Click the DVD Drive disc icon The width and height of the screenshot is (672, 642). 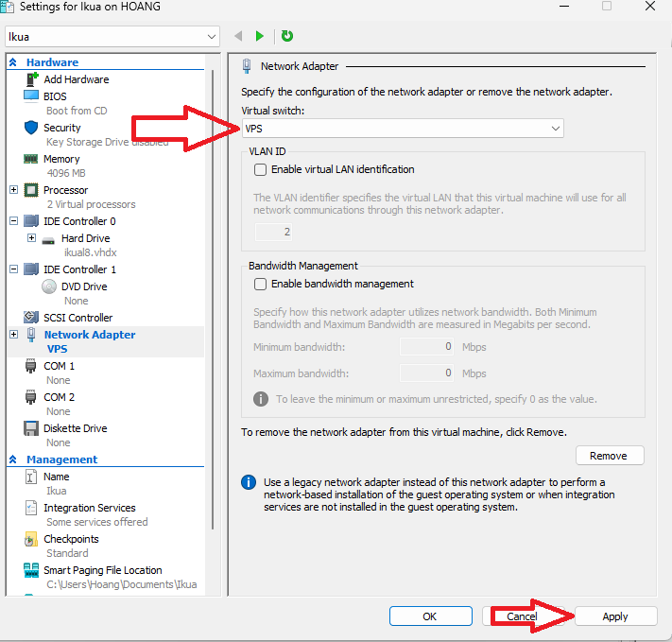(x=49, y=286)
